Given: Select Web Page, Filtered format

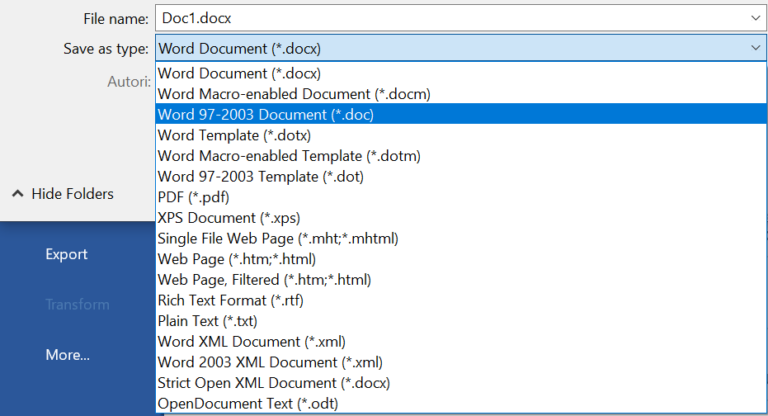Looking at the screenshot, I should pyautogui.click(x=460, y=280).
